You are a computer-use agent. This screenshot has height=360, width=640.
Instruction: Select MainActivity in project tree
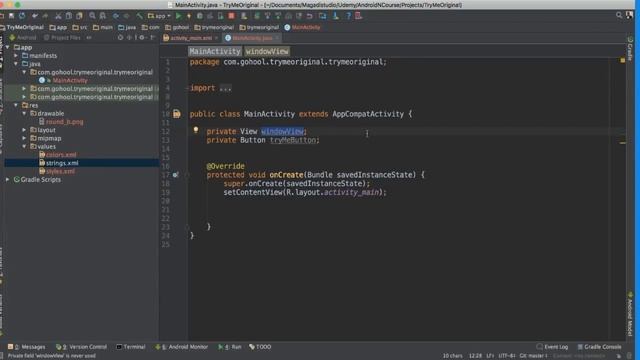point(70,80)
